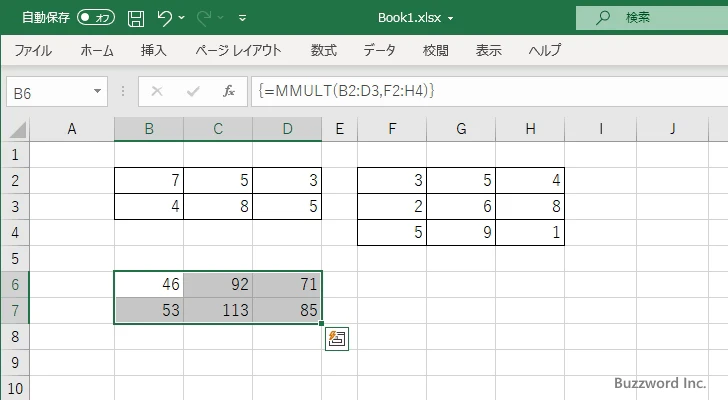Expand the Redo history dropdown arrow
Screen dimensions: 728x400
click(x=221, y=18)
